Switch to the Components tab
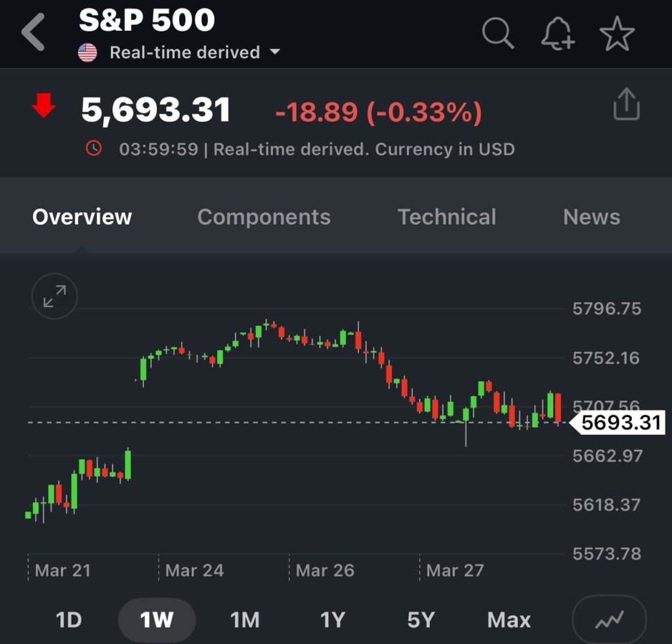 point(264,217)
